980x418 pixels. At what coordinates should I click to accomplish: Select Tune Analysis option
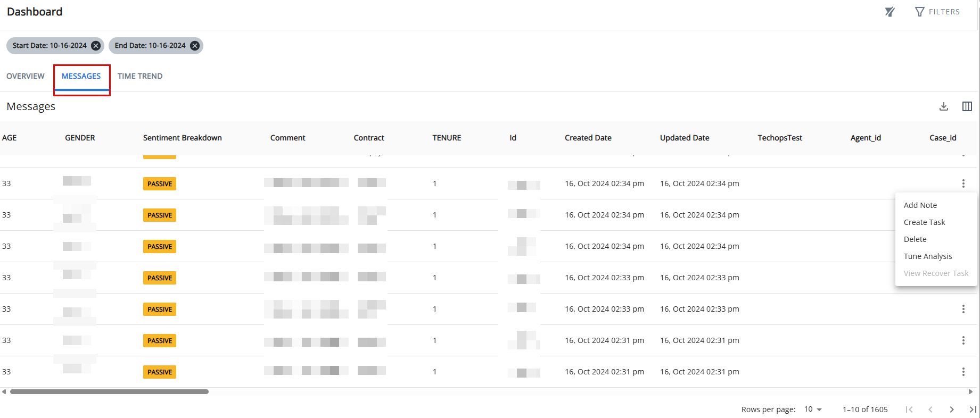point(927,256)
